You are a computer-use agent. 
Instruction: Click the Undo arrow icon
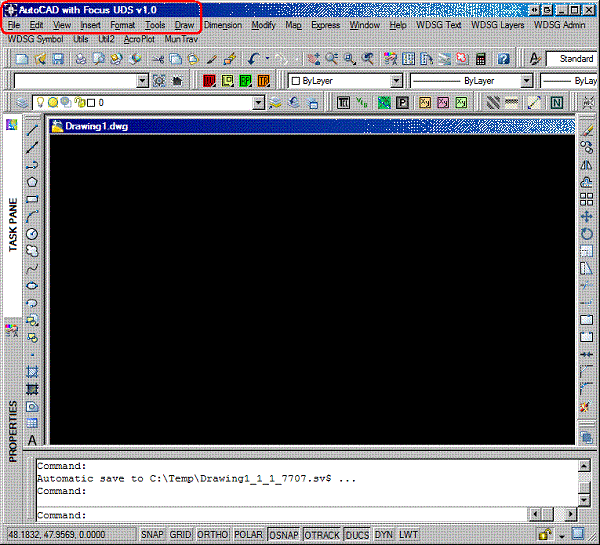253,59
